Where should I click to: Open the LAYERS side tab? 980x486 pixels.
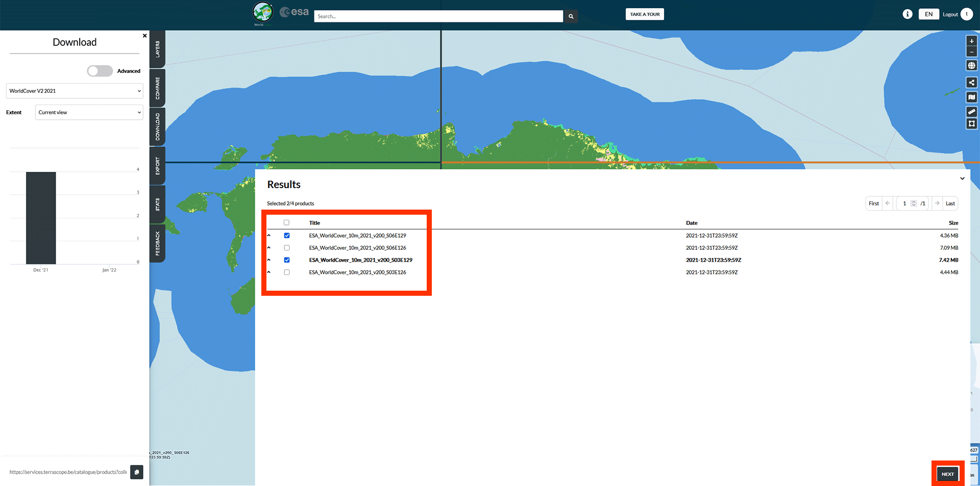[x=157, y=49]
